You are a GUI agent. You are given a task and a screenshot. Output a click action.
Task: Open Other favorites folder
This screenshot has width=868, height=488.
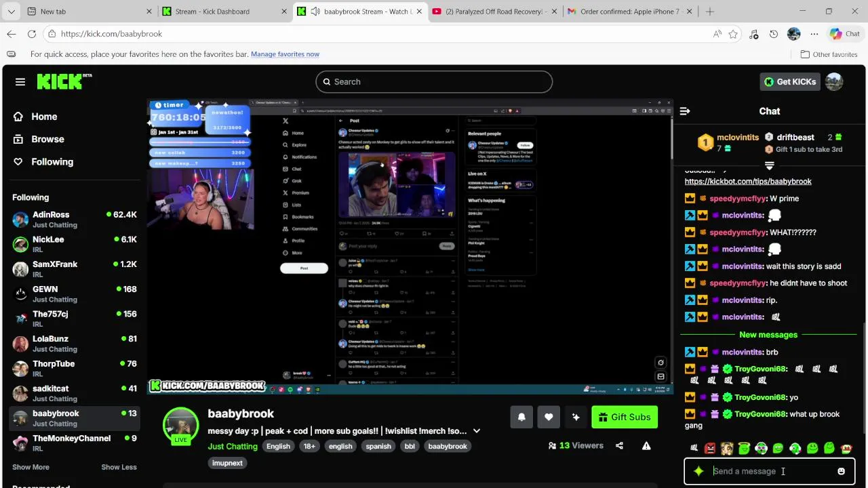[x=829, y=54]
